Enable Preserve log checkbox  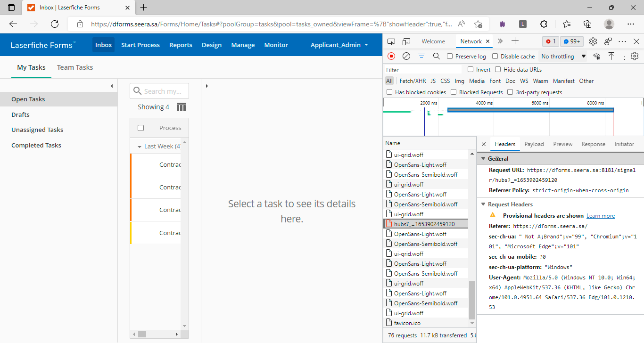tap(450, 57)
